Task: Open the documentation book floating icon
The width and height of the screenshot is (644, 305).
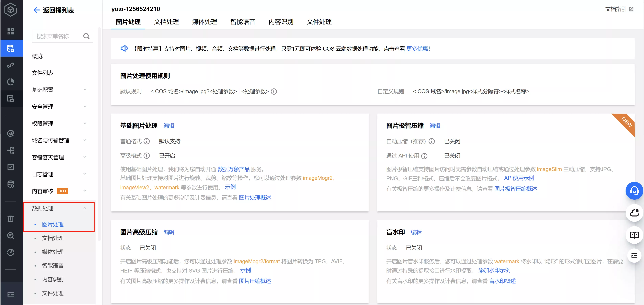Action: click(x=634, y=235)
